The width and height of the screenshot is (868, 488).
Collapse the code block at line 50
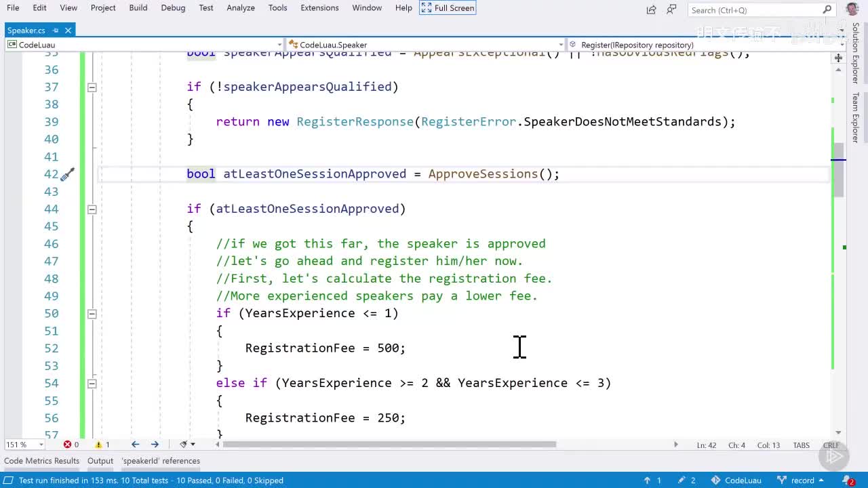pos(92,313)
